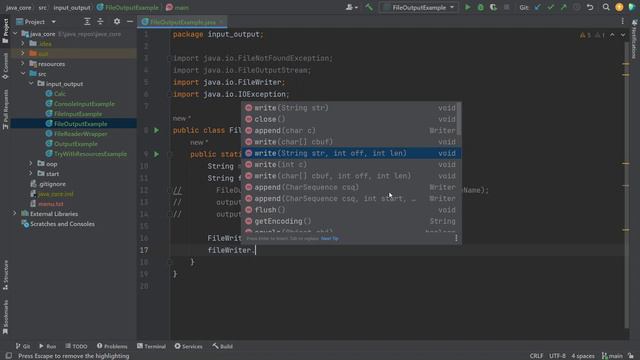
Task: Open Search Everywhere magnifier icon
Action: pyautogui.click(x=606, y=7)
